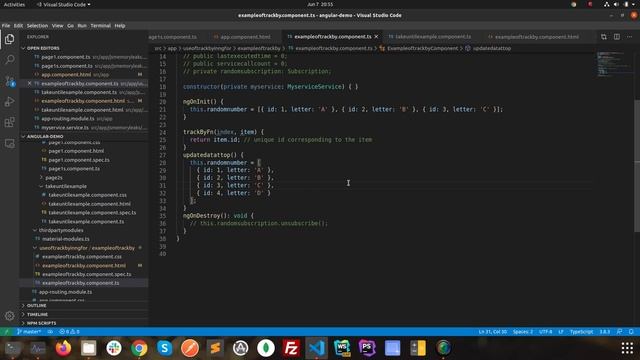Image resolution: width=640 pixels, height=360 pixels.
Task: Open Skype from the dock
Action: [x=164, y=348]
